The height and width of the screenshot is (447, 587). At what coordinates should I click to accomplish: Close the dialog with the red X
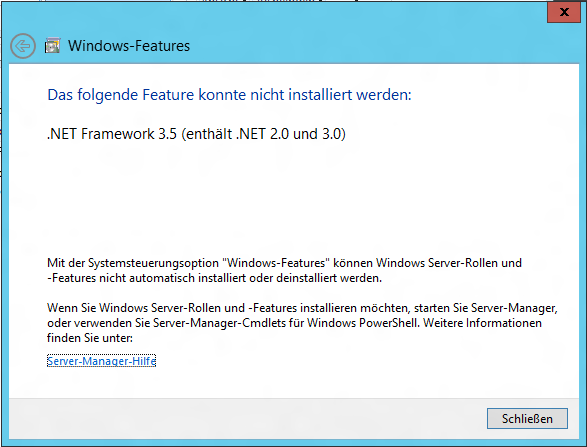[564, 12]
